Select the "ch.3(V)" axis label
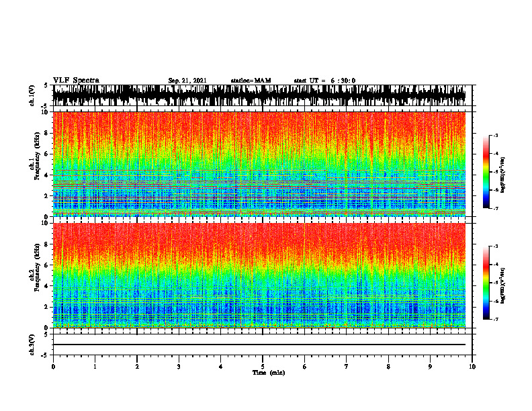The width and height of the screenshot is (532, 411). (32, 345)
